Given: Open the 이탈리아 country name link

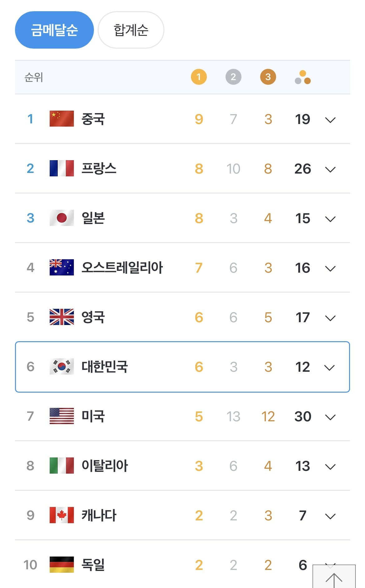Looking at the screenshot, I should coord(105,466).
